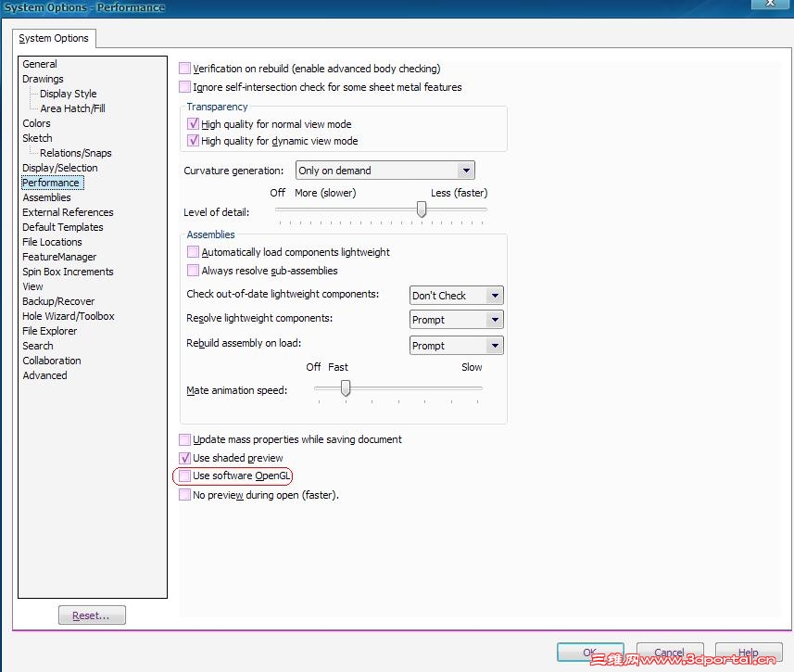Toggle Update mass properties while saving document
The width and height of the screenshot is (794, 672).
(x=184, y=439)
